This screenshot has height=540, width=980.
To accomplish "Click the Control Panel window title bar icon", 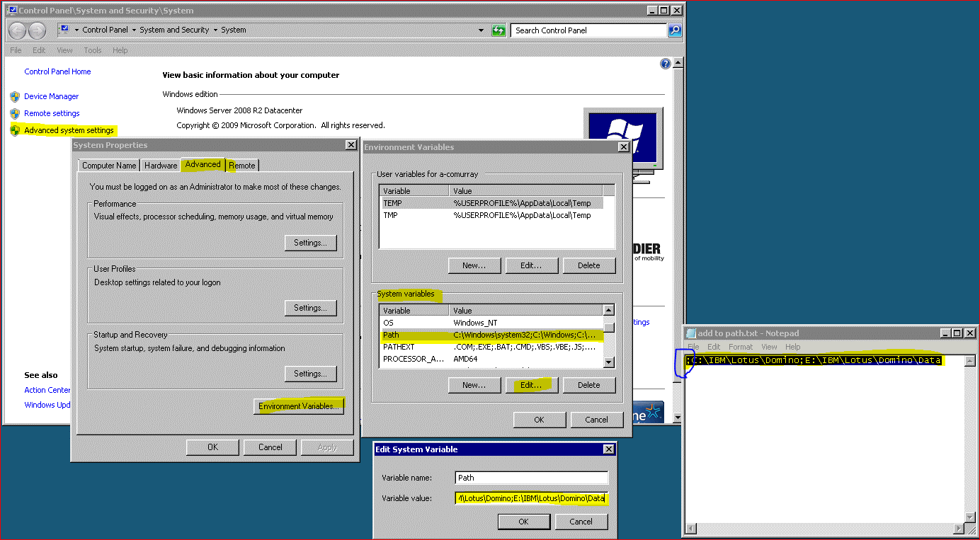I will click(12, 10).
